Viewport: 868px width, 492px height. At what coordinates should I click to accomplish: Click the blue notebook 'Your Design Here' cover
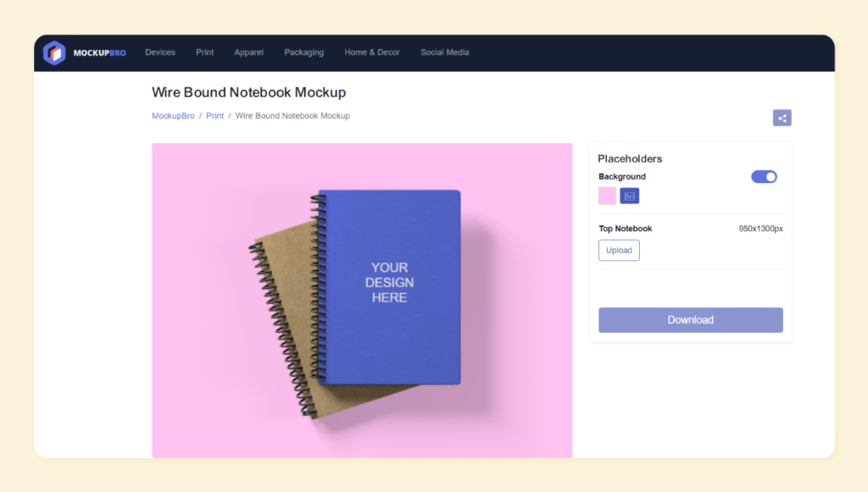390,284
